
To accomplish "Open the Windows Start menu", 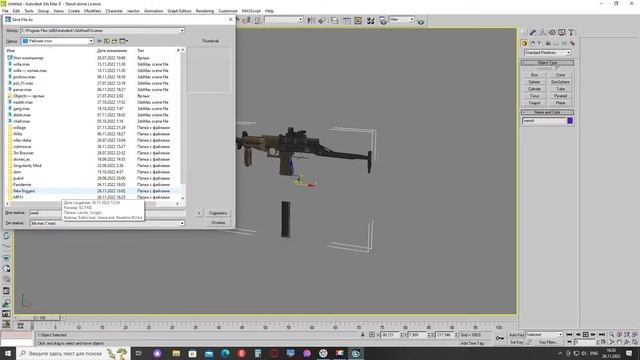I will click(x=8, y=353).
